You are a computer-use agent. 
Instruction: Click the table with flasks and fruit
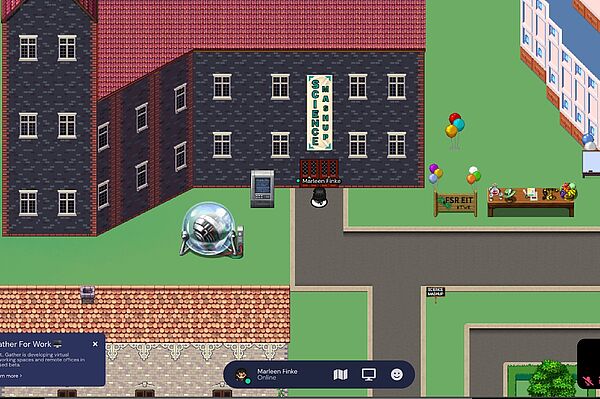pyautogui.click(x=531, y=200)
